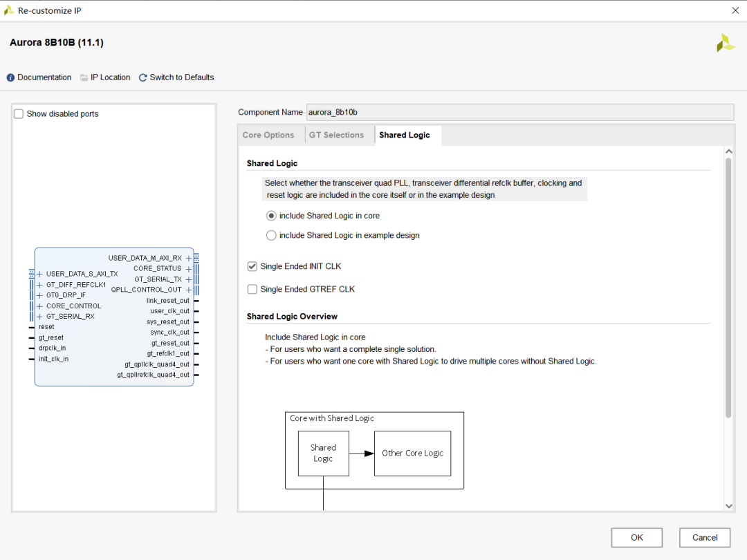Select include Shared Logic in core
The height and width of the screenshot is (560, 747).
tap(271, 216)
